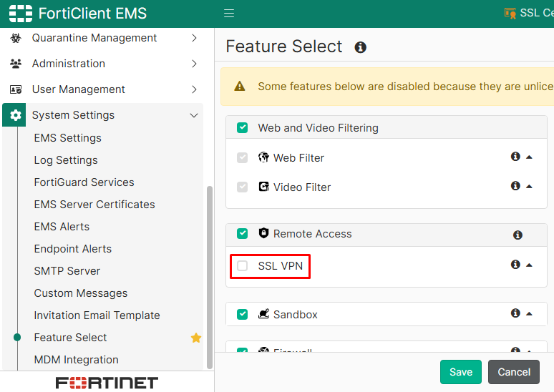Toggle the Video Filter checkbox
The width and height of the screenshot is (554, 392).
click(x=243, y=187)
